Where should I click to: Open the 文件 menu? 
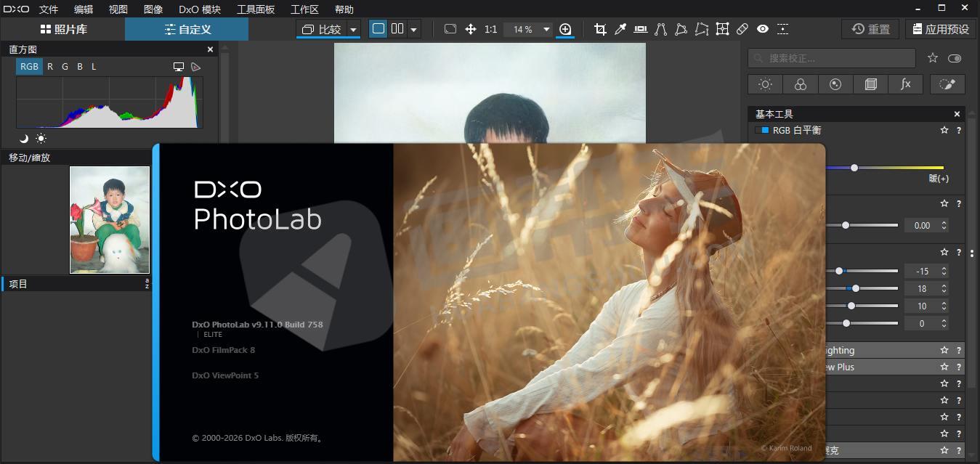pyautogui.click(x=49, y=9)
